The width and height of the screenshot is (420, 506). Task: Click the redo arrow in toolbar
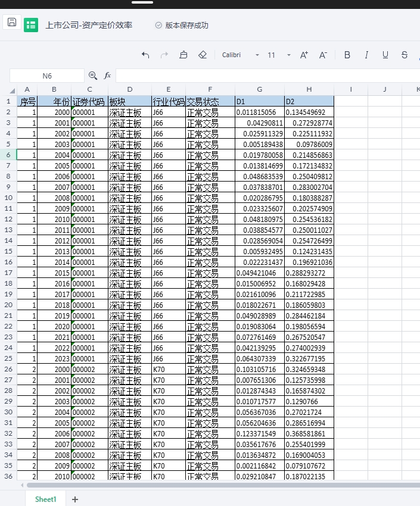(x=164, y=55)
